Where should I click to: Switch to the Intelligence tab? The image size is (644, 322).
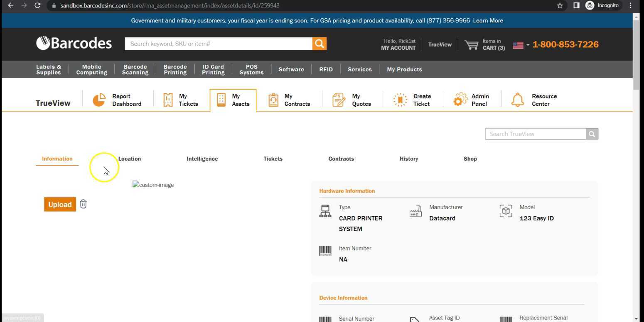tap(202, 159)
